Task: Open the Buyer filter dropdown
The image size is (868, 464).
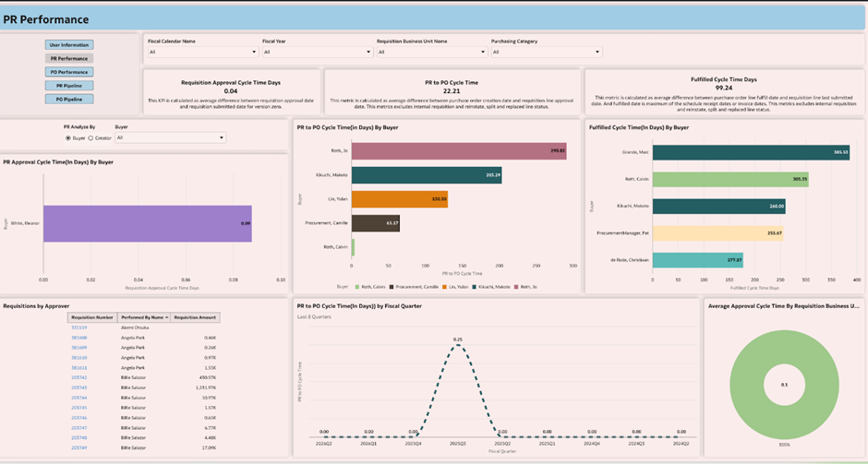Action: (x=171, y=137)
